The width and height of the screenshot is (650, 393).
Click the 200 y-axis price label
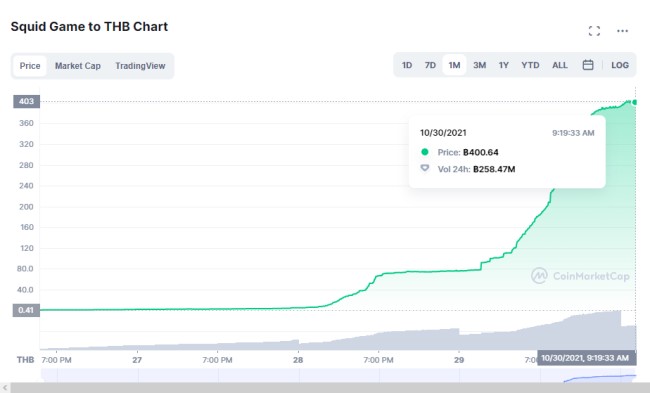26,206
